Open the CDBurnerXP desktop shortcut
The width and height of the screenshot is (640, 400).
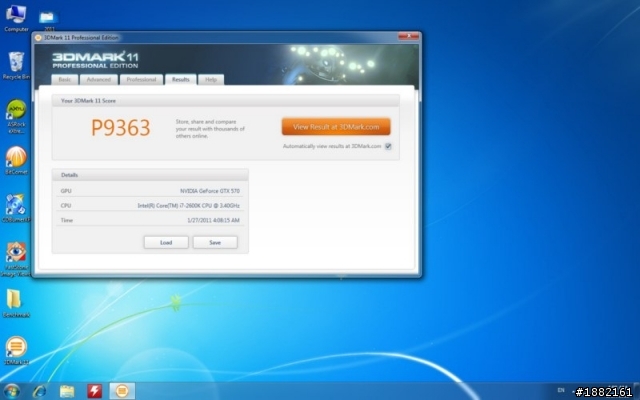(x=16, y=208)
